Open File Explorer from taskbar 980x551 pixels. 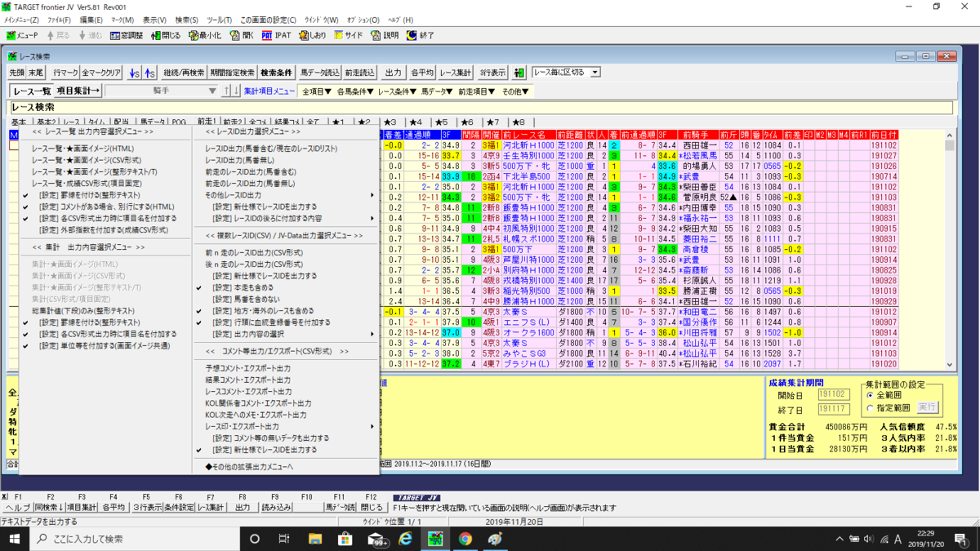(315, 539)
